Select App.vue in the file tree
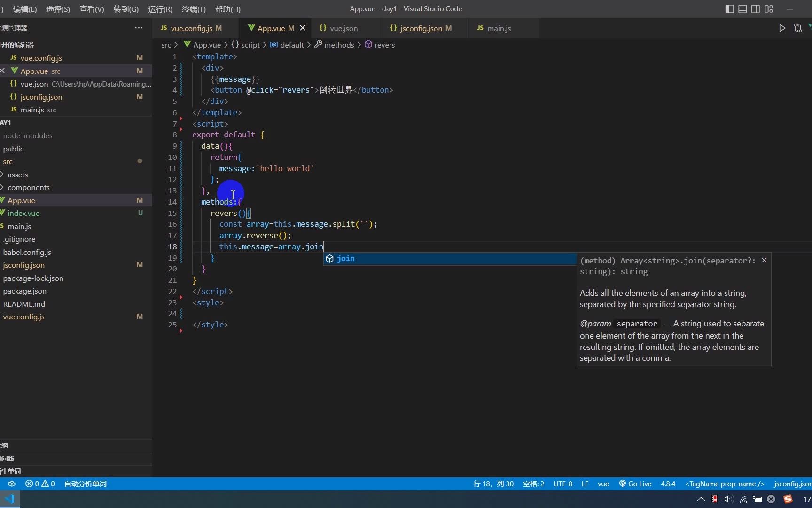 76,200
